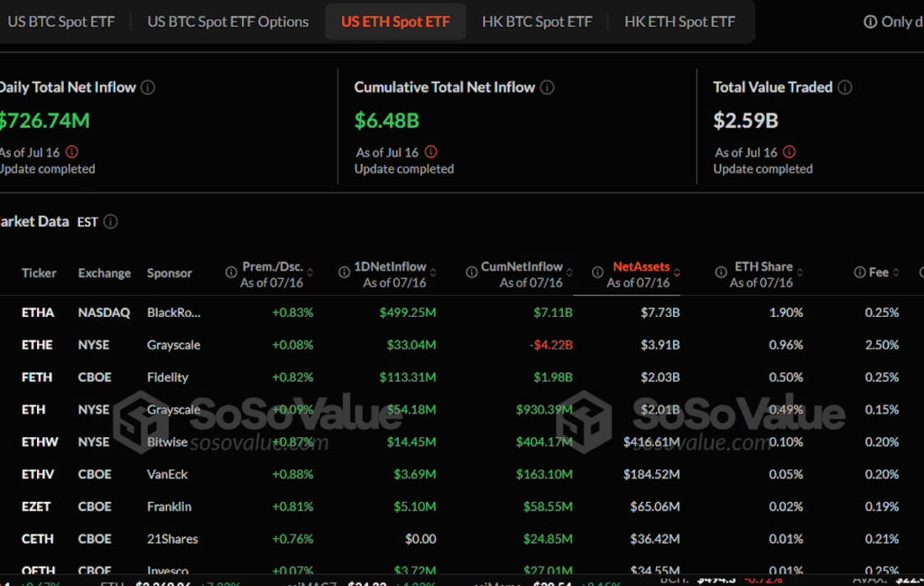Click the $184.52M NetAssets value
The image size is (924, 586).
click(651, 475)
